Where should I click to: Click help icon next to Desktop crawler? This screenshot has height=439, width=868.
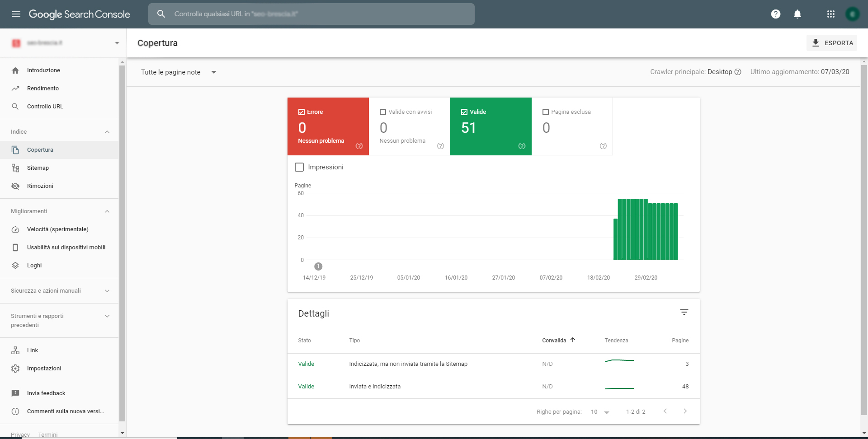click(x=738, y=72)
